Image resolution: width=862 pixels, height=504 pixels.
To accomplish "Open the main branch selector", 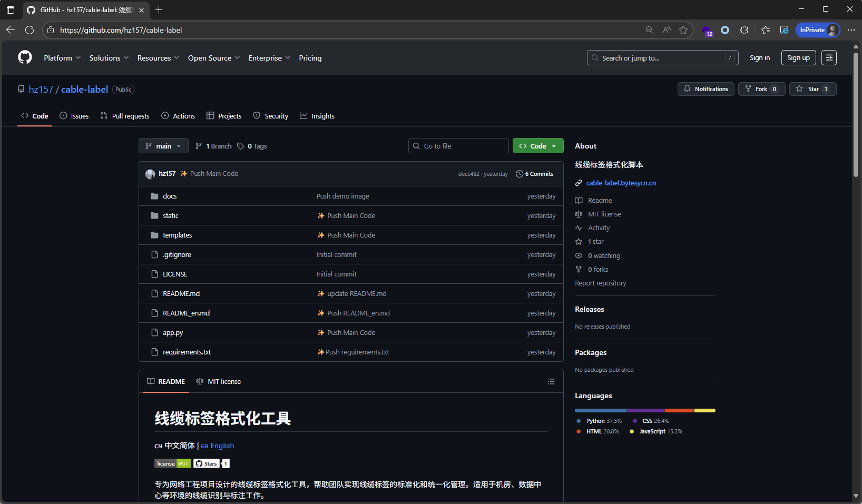I will click(x=163, y=146).
